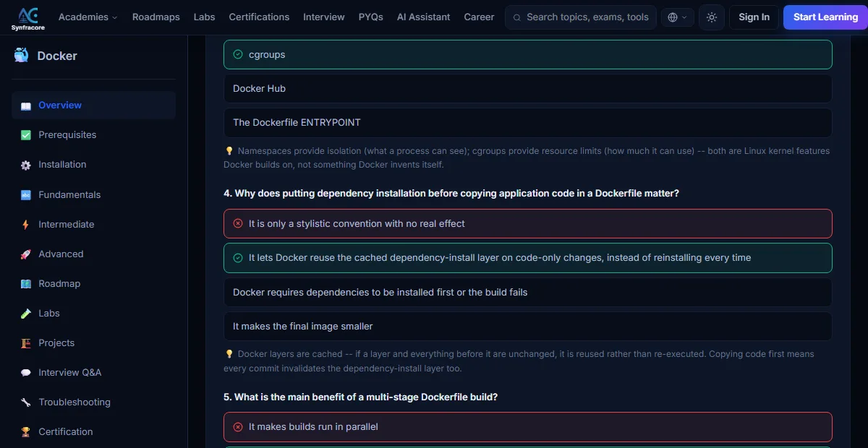Open the Prerequisites sidebar link

click(x=93, y=135)
